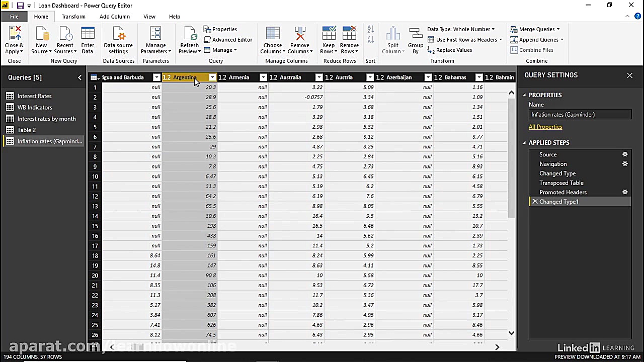Open the Argentina column filter dropdown

click(x=211, y=77)
